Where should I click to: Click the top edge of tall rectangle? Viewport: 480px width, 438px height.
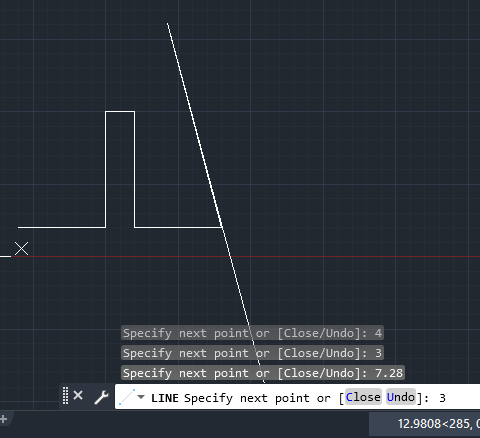[120, 112]
